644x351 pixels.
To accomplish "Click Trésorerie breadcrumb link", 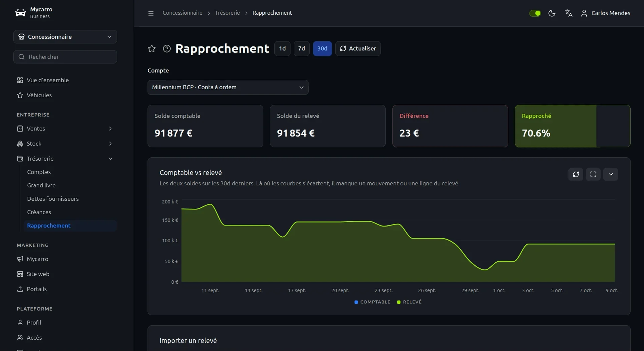I will pyautogui.click(x=227, y=13).
